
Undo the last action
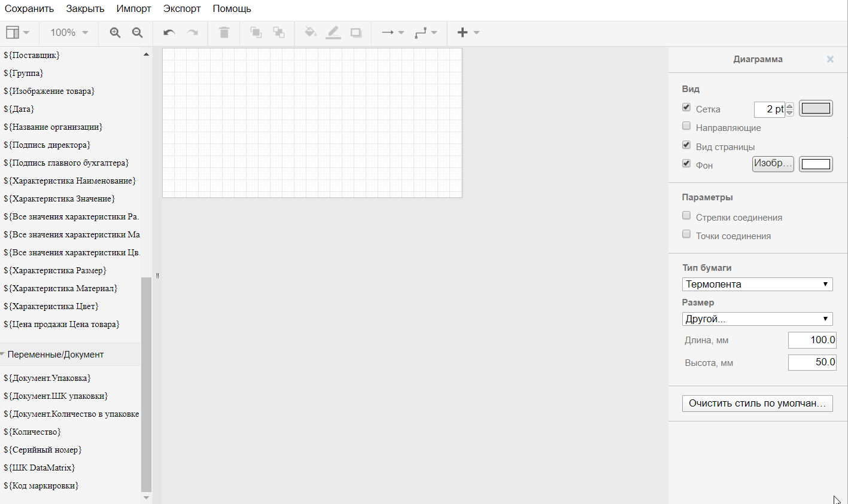click(x=169, y=33)
